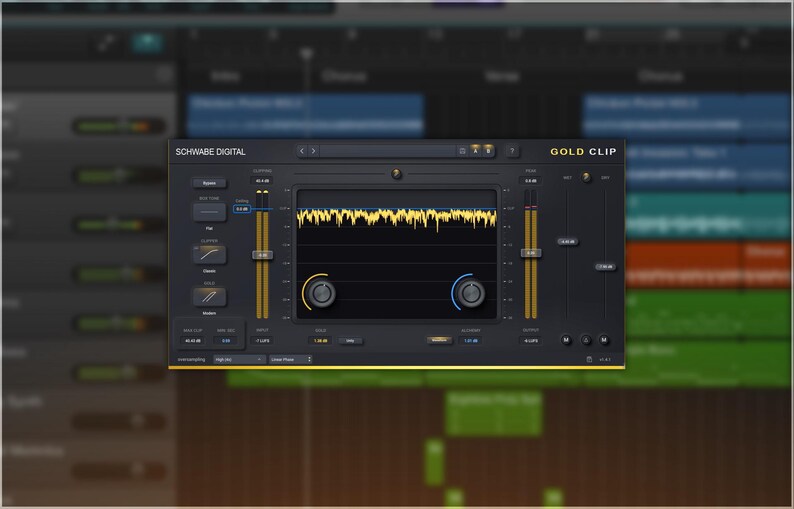
Task: Save preset with the disk icon
Action: tap(462, 151)
